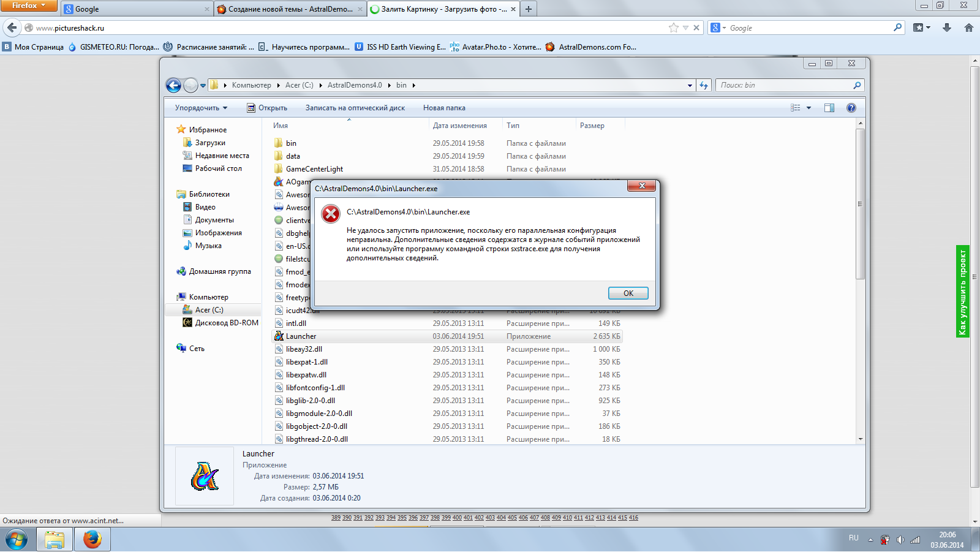The height and width of the screenshot is (552, 980).
Task: Open a new Firefox tab
Action: (528, 9)
